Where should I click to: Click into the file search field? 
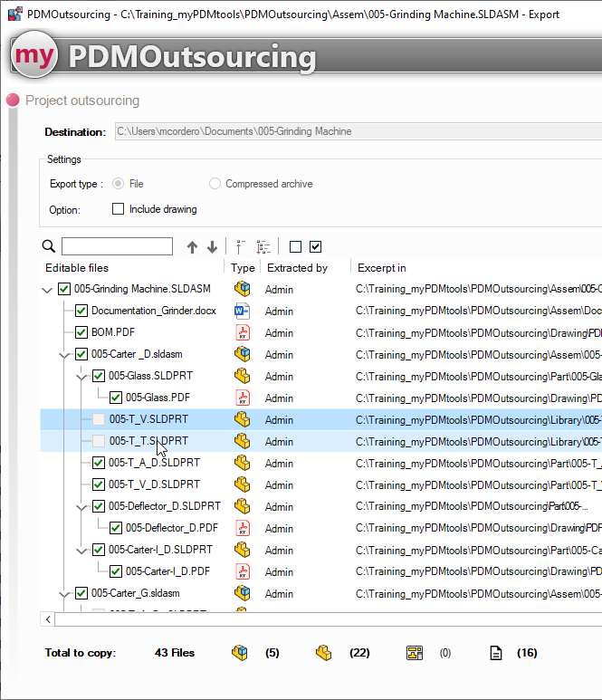(x=117, y=246)
